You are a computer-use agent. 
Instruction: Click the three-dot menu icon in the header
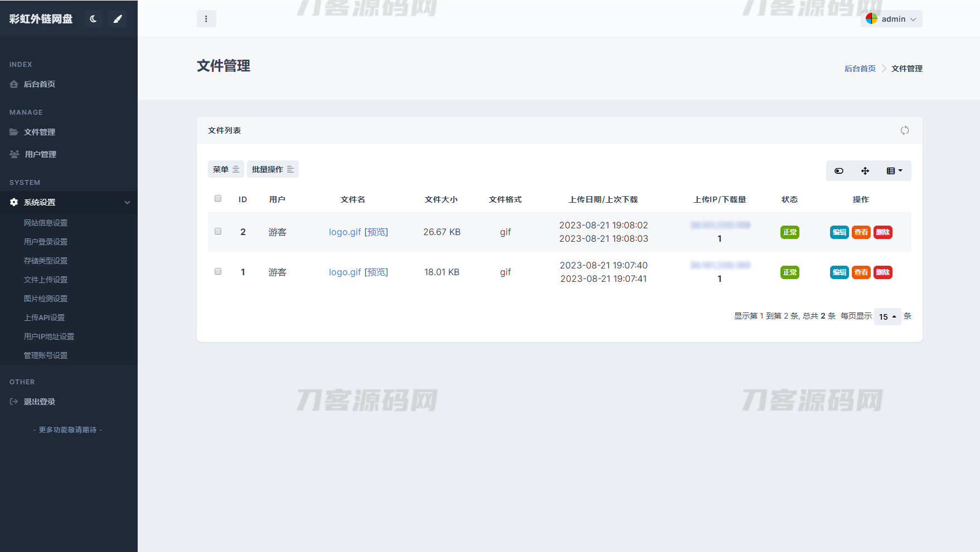(x=206, y=19)
